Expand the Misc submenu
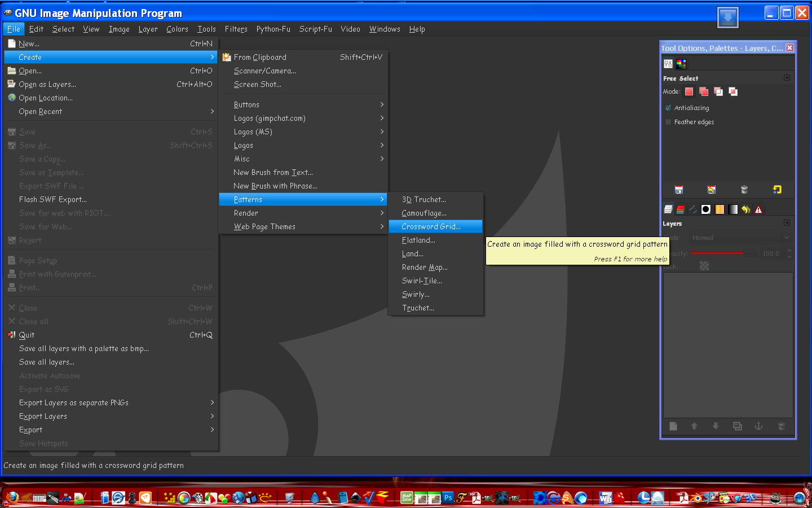This screenshot has width=812, height=508. 303,159
